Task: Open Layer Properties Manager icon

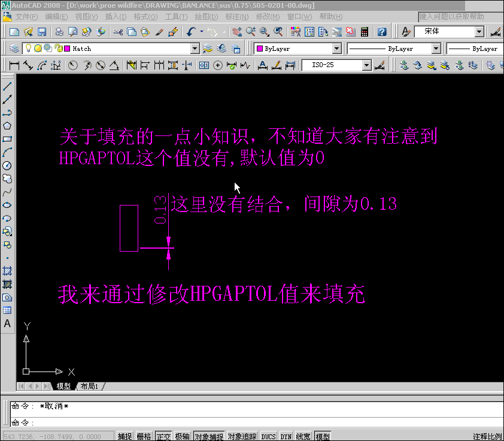Action: click(14, 49)
